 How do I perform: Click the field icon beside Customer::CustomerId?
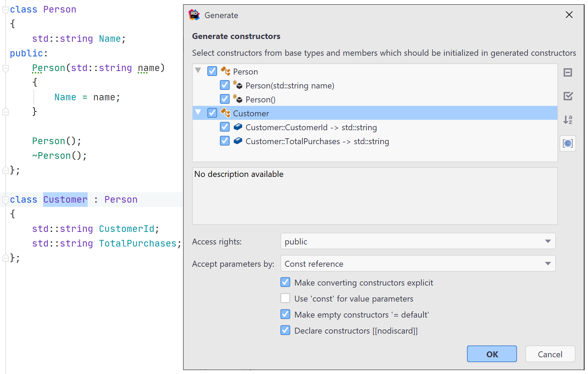click(x=238, y=127)
